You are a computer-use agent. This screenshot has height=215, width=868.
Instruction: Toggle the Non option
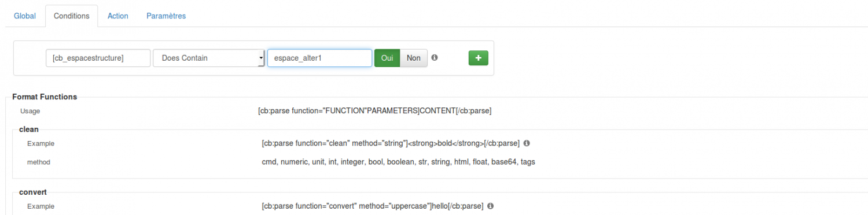[414, 58]
